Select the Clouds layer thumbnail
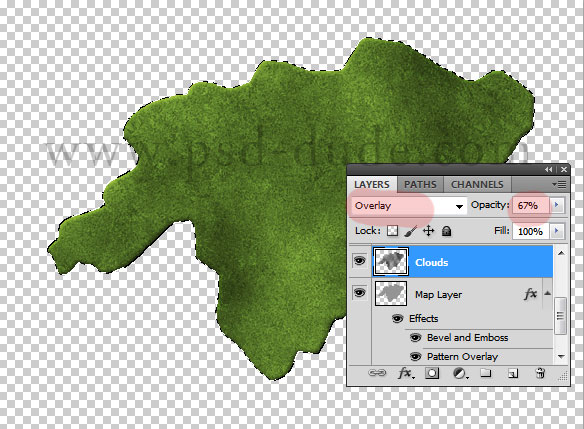The image size is (584, 429). coord(391,261)
